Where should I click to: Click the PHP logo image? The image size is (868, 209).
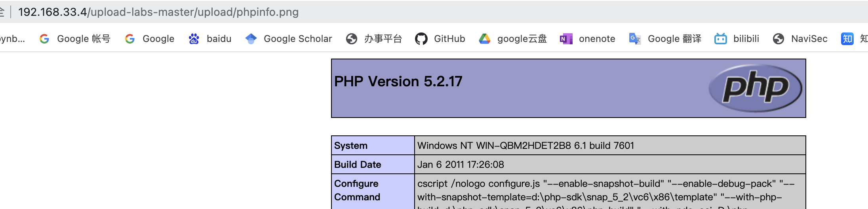click(755, 88)
